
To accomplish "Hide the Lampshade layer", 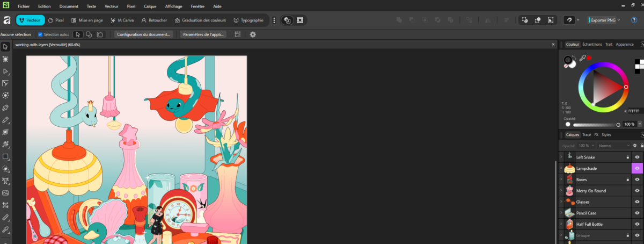I will tap(637, 168).
